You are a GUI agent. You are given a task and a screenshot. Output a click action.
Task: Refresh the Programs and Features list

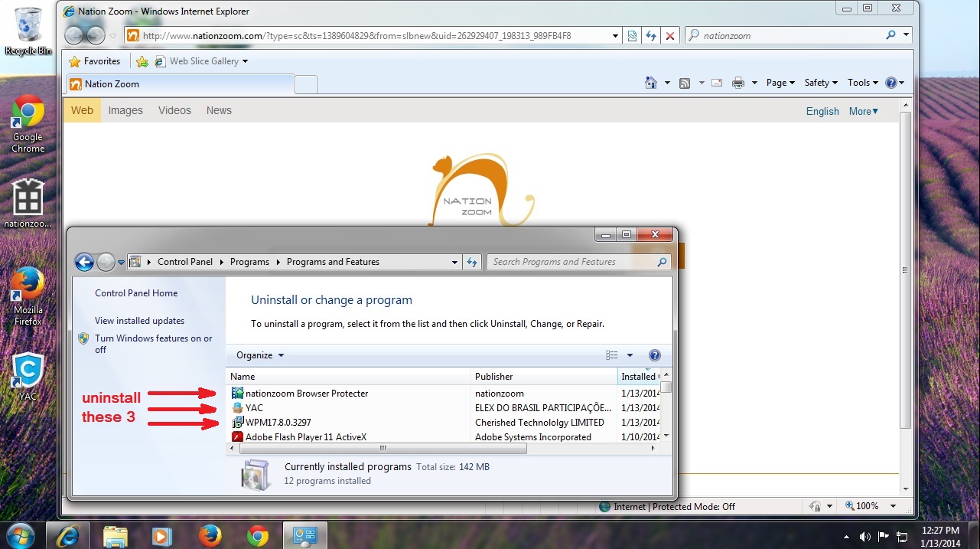pyautogui.click(x=472, y=262)
